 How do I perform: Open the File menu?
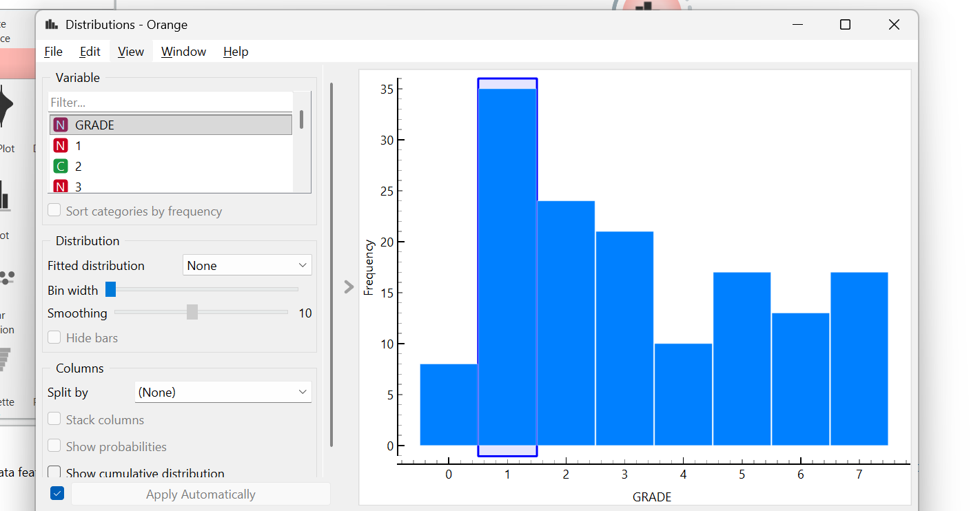[x=53, y=52]
